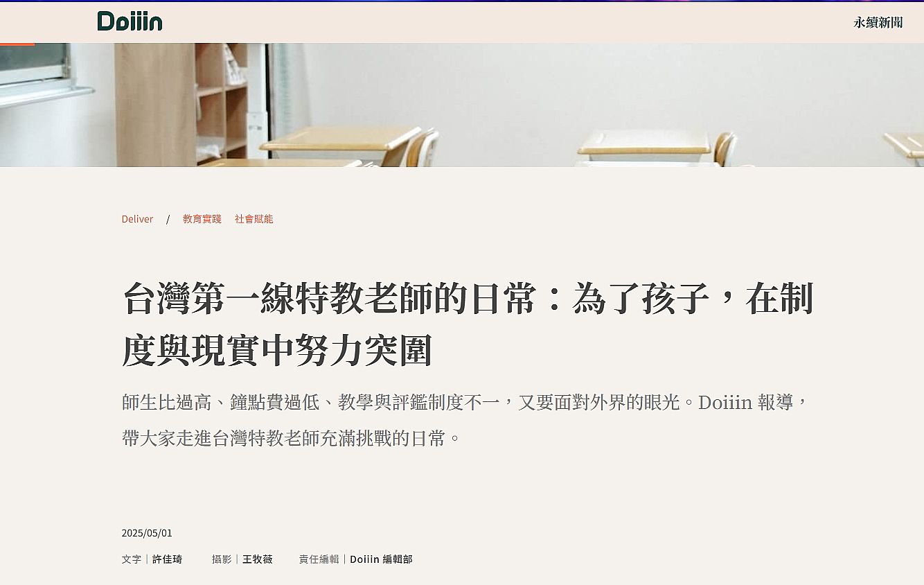This screenshot has width=924, height=585.
Task: Select photographer name 王牧薇
Action: click(x=258, y=559)
